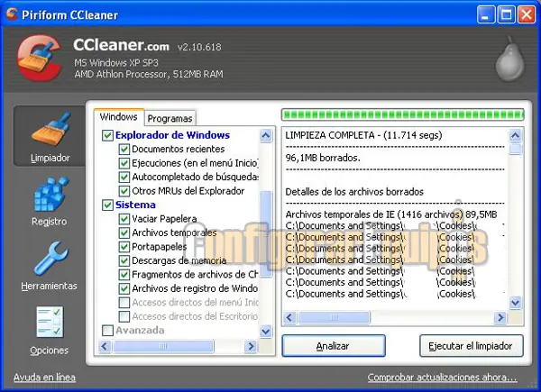The image size is (541, 392).
Task: Open the Registro section
Action: (50, 201)
